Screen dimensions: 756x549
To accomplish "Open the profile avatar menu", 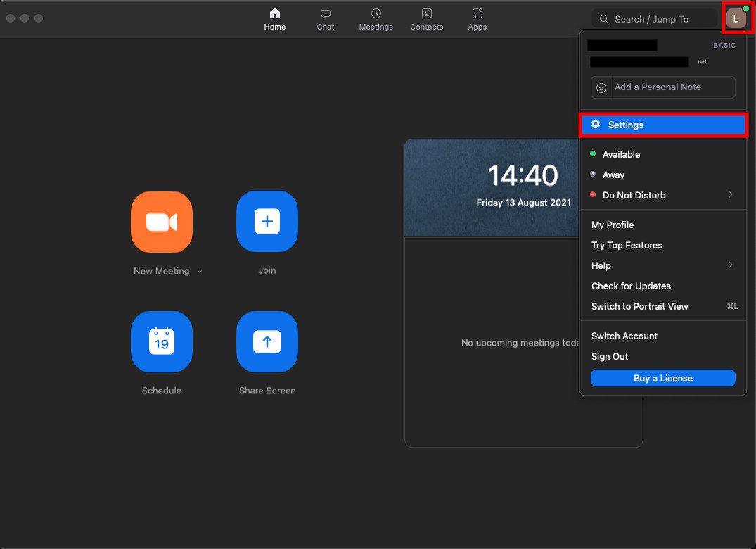I will [x=737, y=18].
